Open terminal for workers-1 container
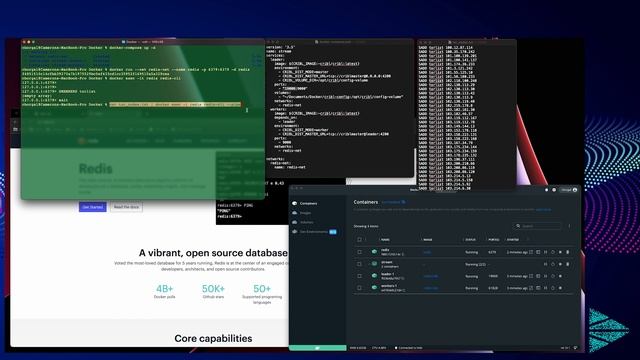This screenshot has height=360, width=640. click(x=538, y=288)
